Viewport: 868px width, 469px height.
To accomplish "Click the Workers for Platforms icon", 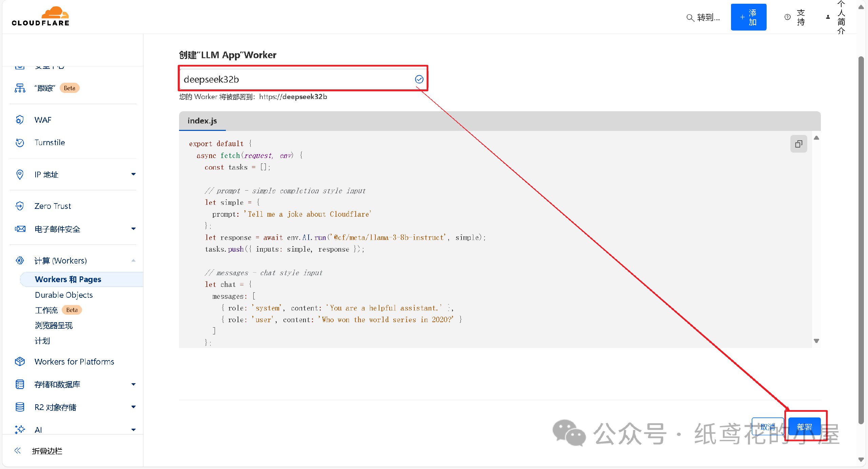I will (19, 361).
